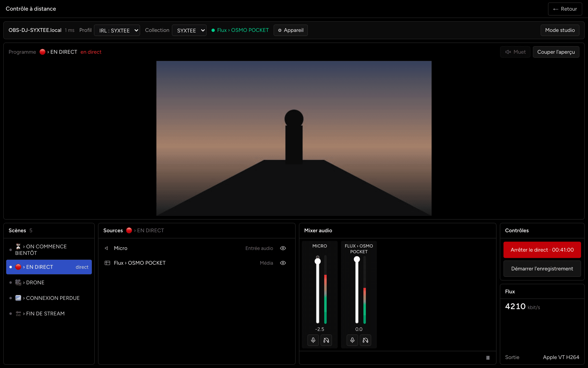Image resolution: width=588 pixels, height=368 pixels.
Task: Click the left arrow icon on Retour
Action: click(x=556, y=9)
